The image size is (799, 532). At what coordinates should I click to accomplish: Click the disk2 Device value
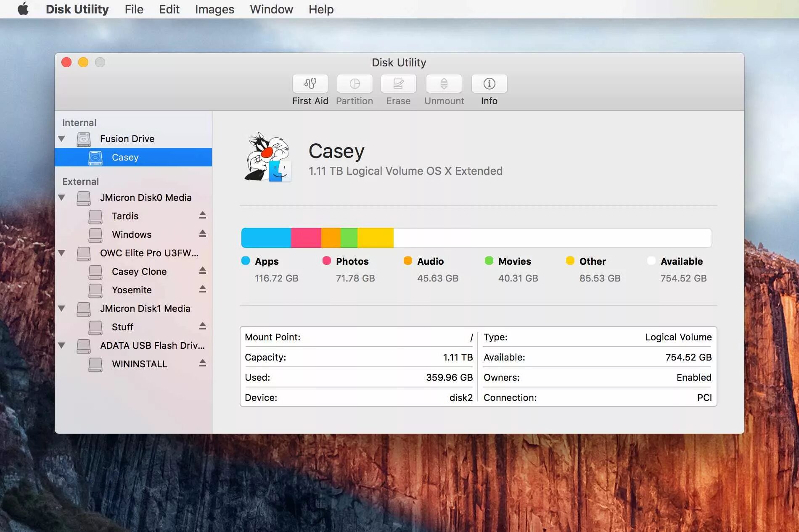[461, 398]
